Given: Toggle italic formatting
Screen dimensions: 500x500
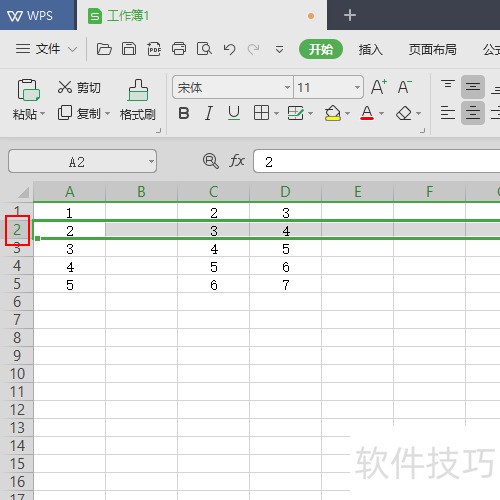Looking at the screenshot, I should point(209,113).
